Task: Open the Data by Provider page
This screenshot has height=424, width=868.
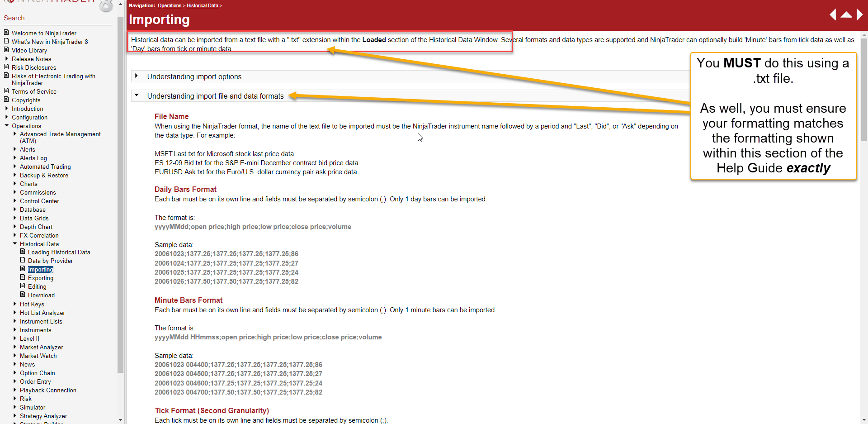Action: (x=50, y=261)
